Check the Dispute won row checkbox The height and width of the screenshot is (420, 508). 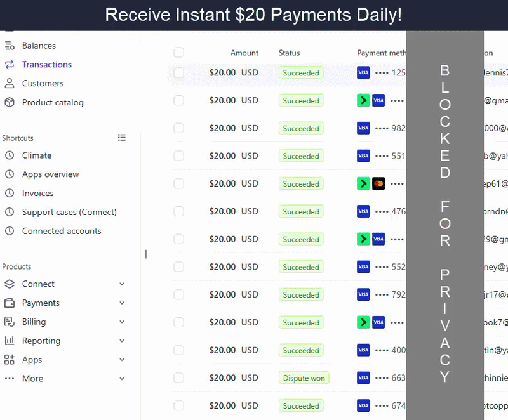pyautogui.click(x=179, y=378)
